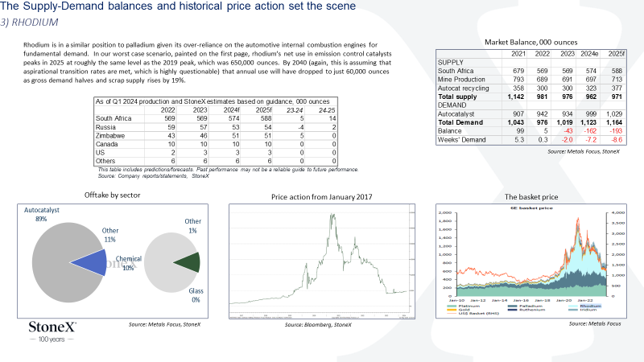
Task: Click 'Source: Company reports/statements, StoneX' note
Action: 153,175
